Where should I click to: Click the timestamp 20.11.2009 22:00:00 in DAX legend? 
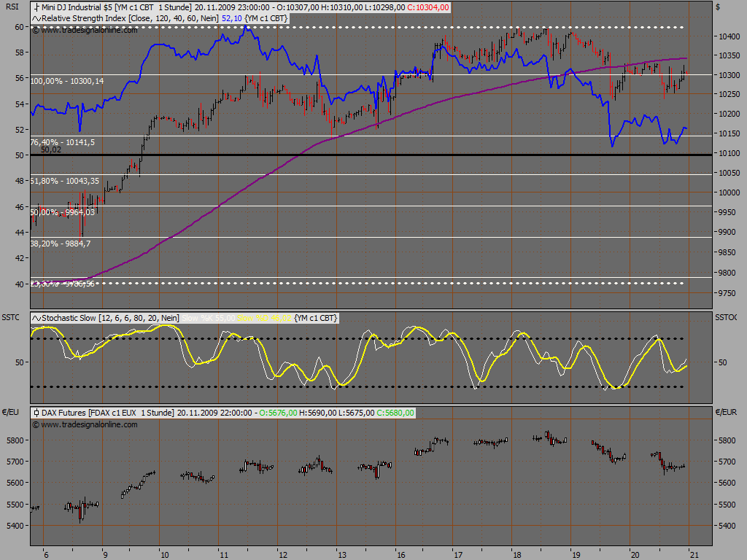point(214,413)
